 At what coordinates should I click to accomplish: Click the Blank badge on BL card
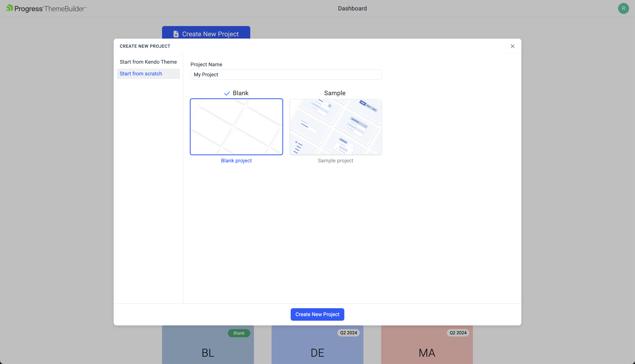(x=239, y=333)
